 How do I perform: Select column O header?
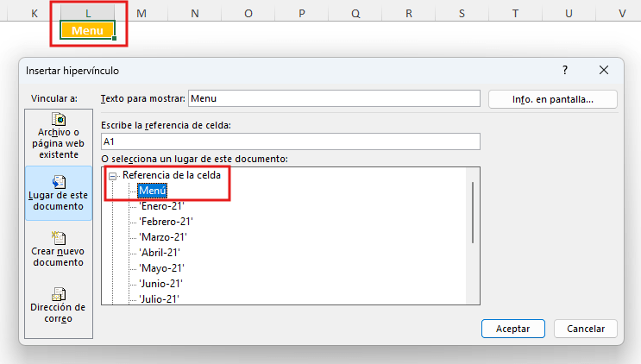coord(248,14)
